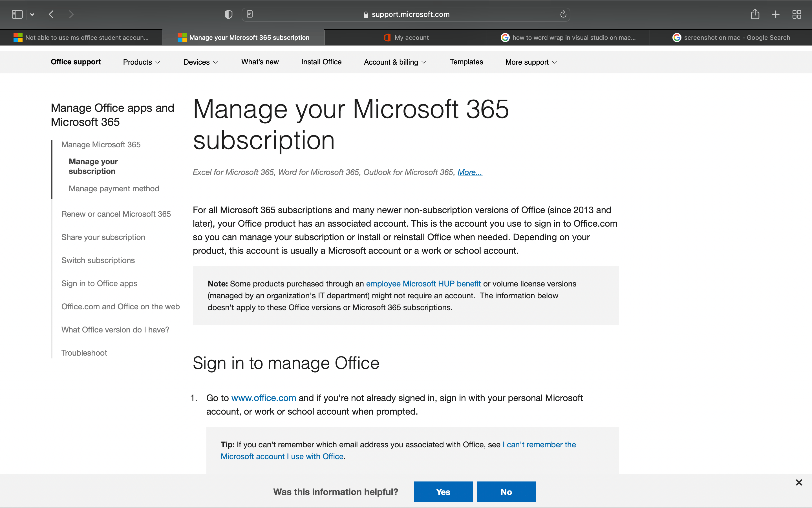Open Templates in navigation bar
Viewport: 812px width, 508px height.
point(466,62)
